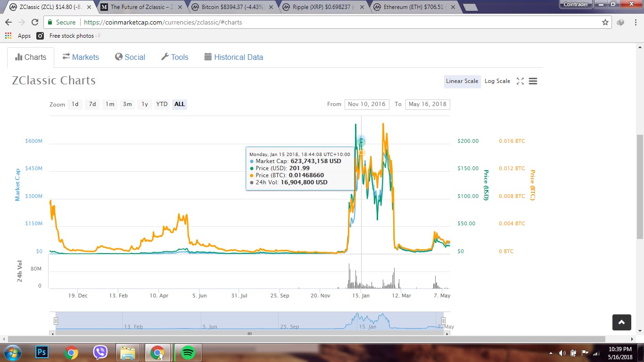The width and height of the screenshot is (644, 362).
Task: Set chart zoom to 1y
Action: 145,104
